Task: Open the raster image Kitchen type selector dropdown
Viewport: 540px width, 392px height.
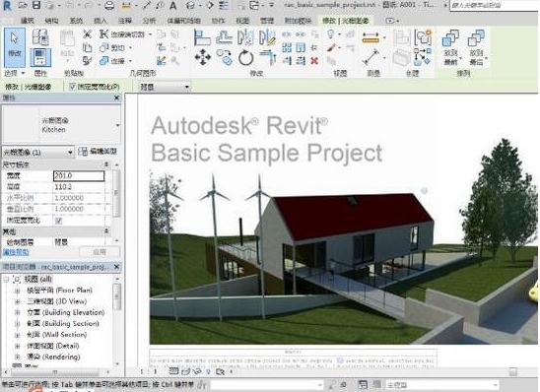Action: [x=118, y=125]
